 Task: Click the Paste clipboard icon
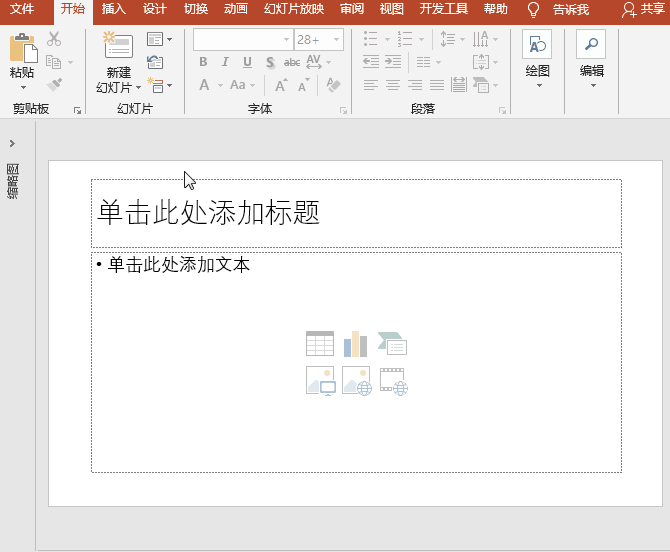coord(23,48)
